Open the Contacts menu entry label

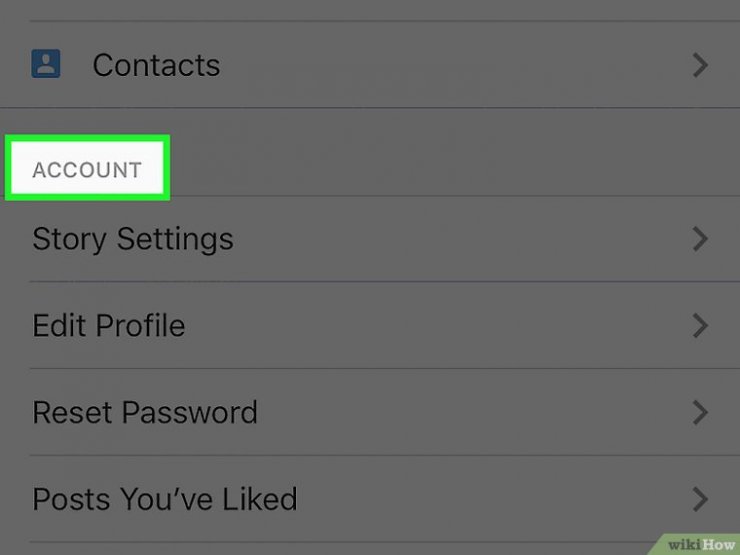coord(156,65)
